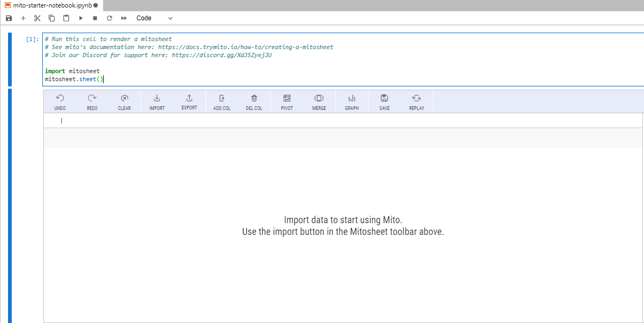The height and width of the screenshot is (323, 644).
Task: Replay a saved analysis with REPLAY
Action: click(417, 102)
